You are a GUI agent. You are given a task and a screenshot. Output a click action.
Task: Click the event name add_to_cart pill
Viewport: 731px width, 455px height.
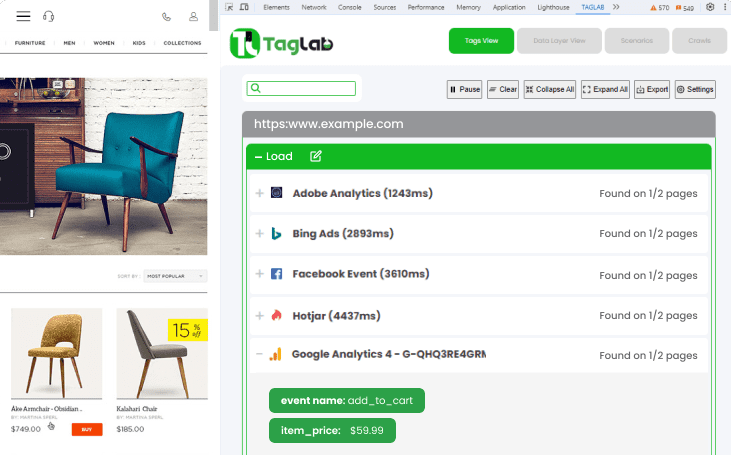point(347,400)
